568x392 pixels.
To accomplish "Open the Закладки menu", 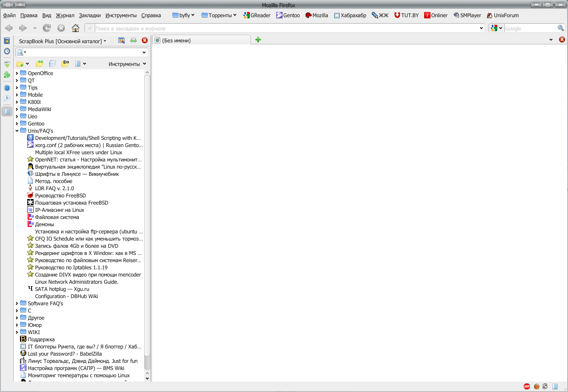I will pos(90,15).
